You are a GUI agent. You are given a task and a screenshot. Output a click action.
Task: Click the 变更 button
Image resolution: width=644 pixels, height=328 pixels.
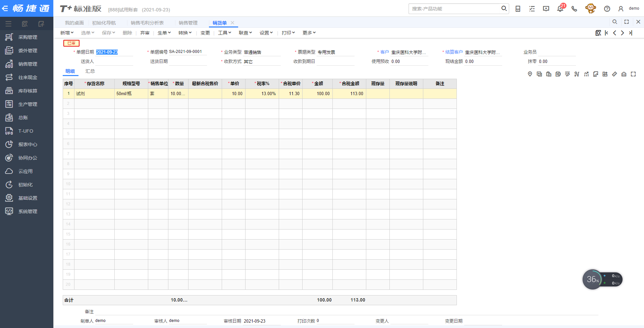click(x=205, y=33)
